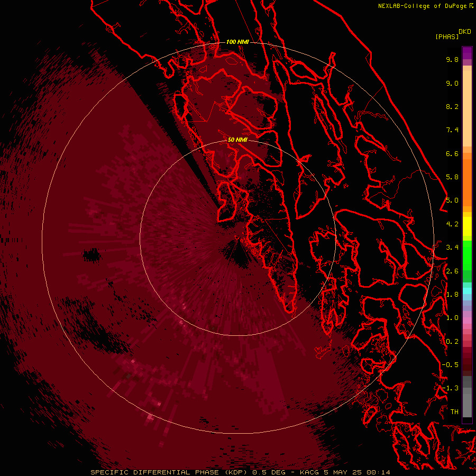The height and width of the screenshot is (476, 476).
Task: Click the radar site at the center of rings
Action: pyautogui.click(x=237, y=238)
